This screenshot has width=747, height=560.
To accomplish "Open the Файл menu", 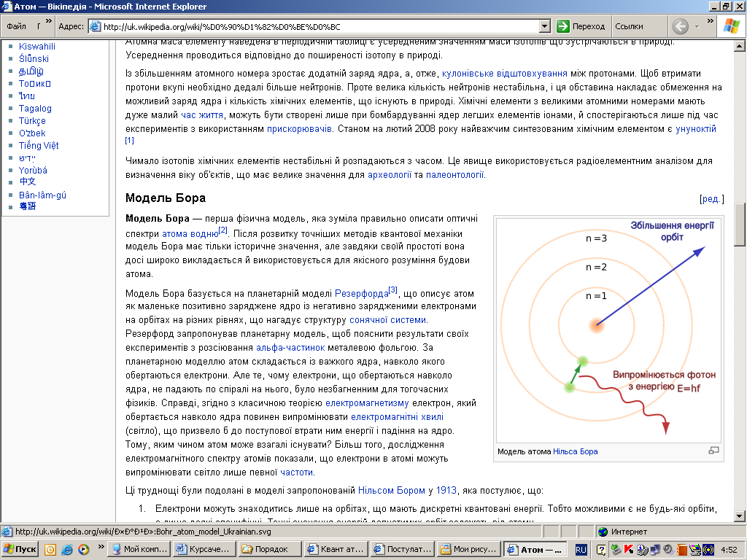I will pyautogui.click(x=16, y=27).
